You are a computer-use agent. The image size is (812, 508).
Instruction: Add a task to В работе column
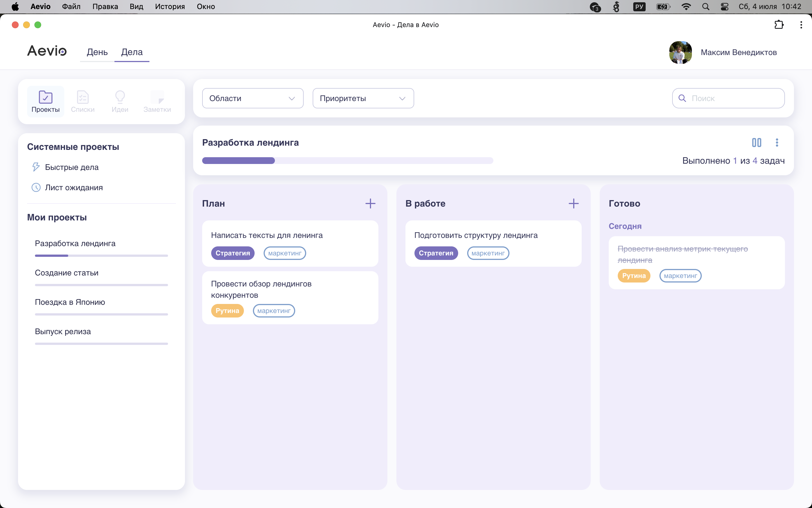coord(573,203)
